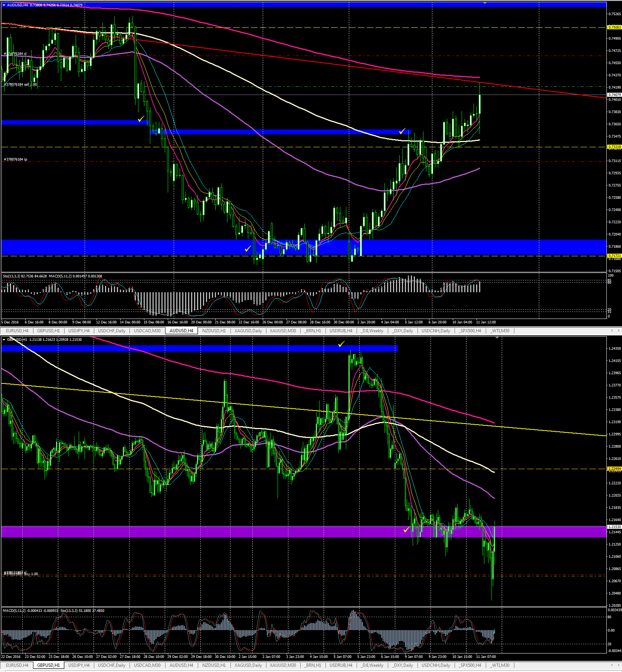Select USDRUB,H4 in the bottom tab bar
Screen dimensions: 622x672
(341, 665)
